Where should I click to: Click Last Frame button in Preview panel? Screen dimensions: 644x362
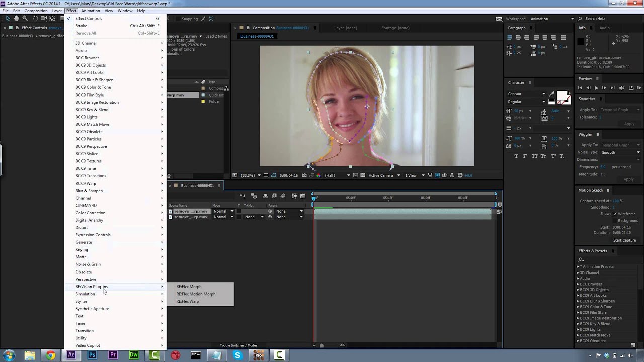coord(612,88)
